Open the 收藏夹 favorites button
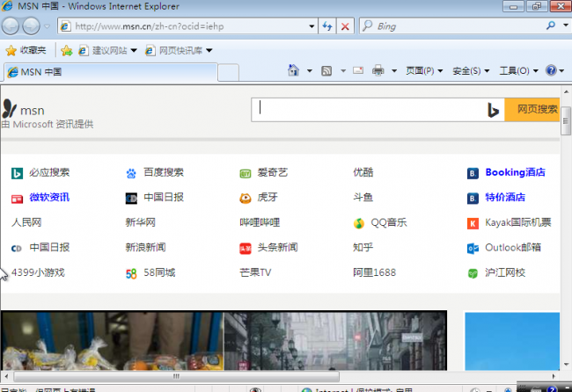This screenshot has width=572, height=392. tap(26, 50)
